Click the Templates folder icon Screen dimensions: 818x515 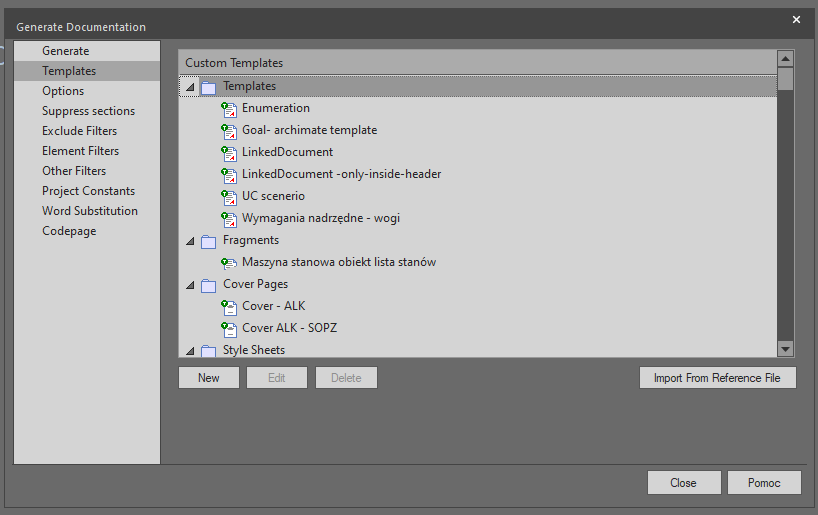coord(209,87)
